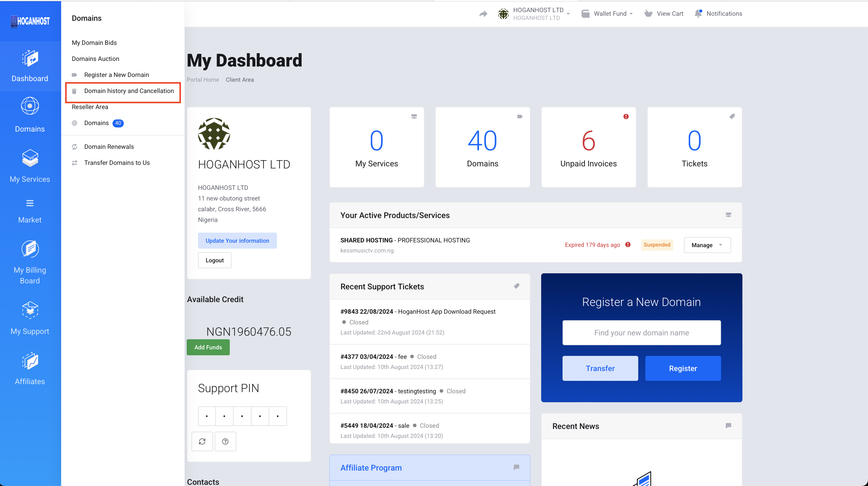This screenshot has height=486, width=868.
Task: Click the tag icon on Tickets card
Action: pos(732,116)
